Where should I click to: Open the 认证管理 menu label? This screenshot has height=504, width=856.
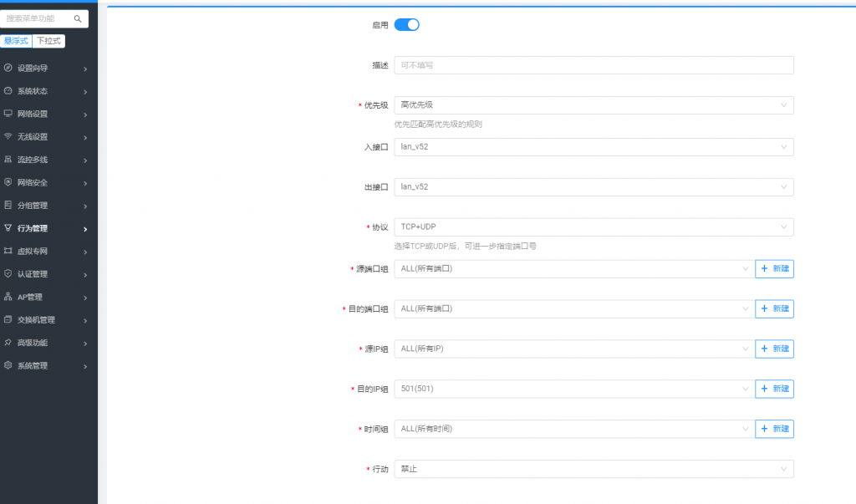(33, 274)
